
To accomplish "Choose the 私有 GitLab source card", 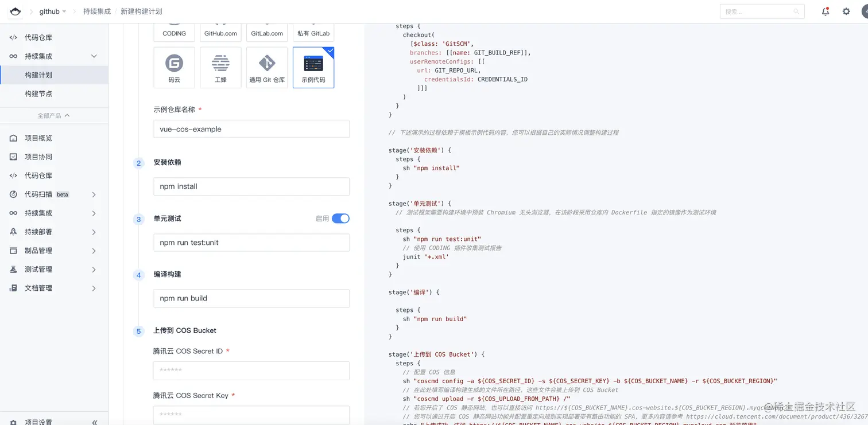I will point(313,33).
